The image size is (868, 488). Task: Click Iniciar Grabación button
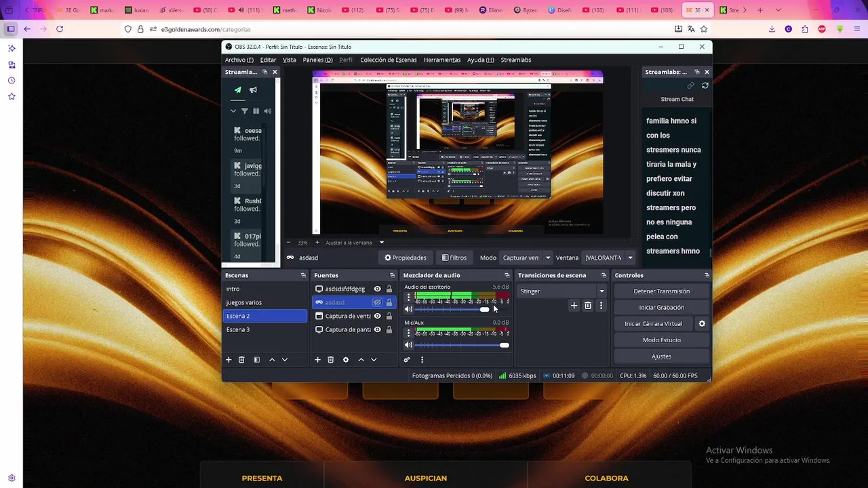point(662,308)
